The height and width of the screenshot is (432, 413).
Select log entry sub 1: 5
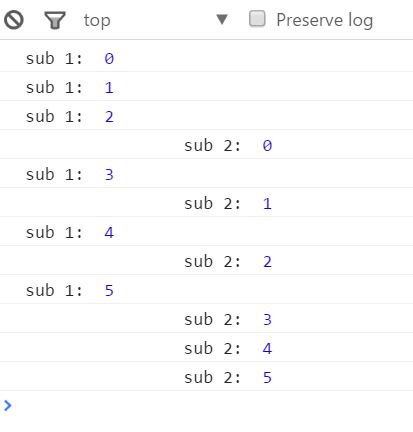click(206, 290)
